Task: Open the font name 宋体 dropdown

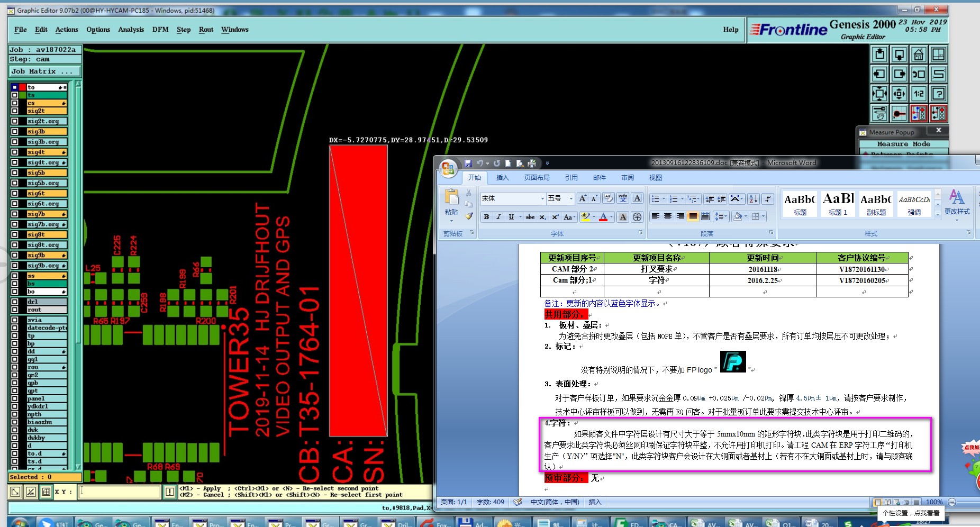Action: point(542,198)
